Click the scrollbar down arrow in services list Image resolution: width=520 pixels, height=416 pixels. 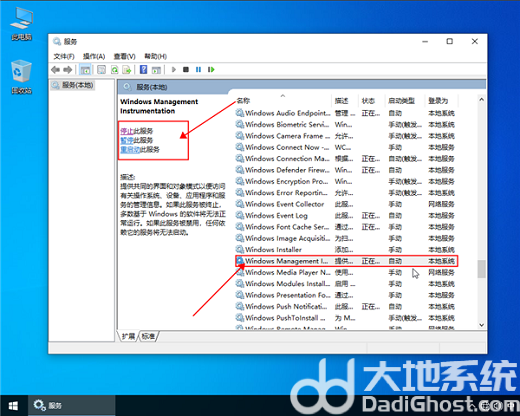(x=481, y=325)
